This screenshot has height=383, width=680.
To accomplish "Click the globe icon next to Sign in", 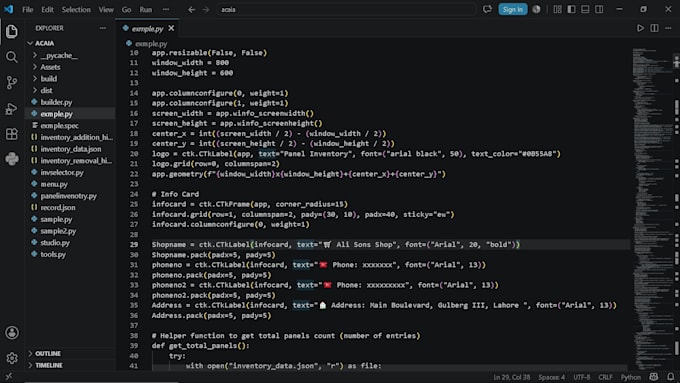I will [536, 10].
